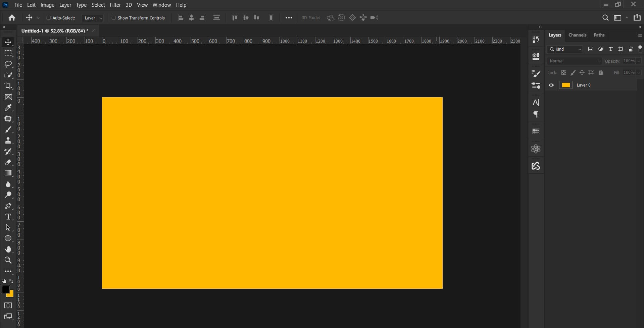Toggle layer filtering switch on/off
The height and width of the screenshot is (328, 644).
click(640, 49)
